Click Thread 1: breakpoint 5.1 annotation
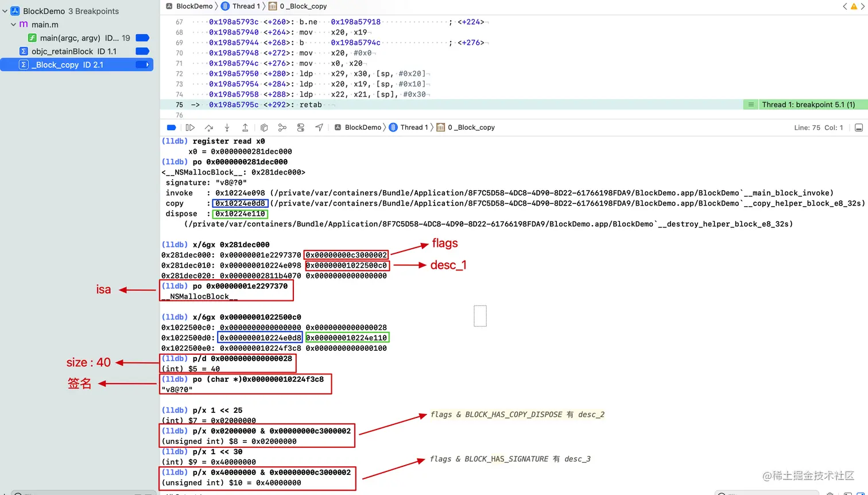The height and width of the screenshot is (495, 868). [x=808, y=105]
